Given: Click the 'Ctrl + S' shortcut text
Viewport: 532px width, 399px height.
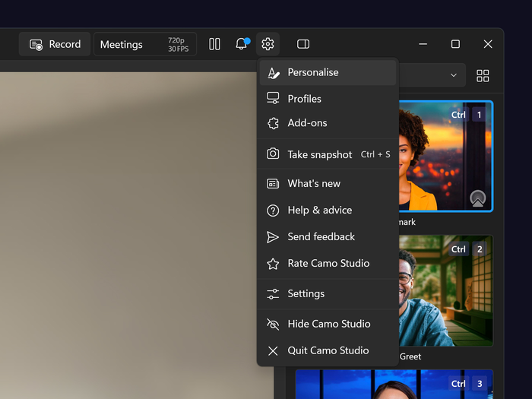Looking at the screenshot, I should pyautogui.click(x=375, y=154).
